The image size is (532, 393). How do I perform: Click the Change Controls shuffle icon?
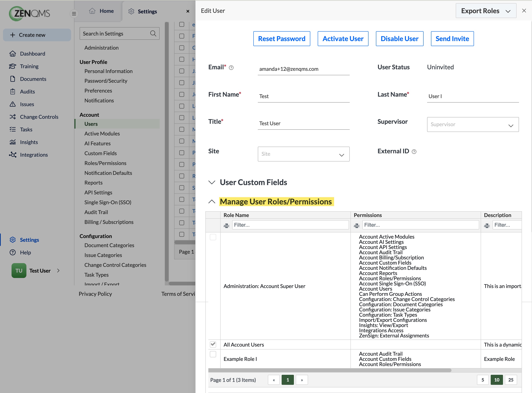pyautogui.click(x=13, y=117)
